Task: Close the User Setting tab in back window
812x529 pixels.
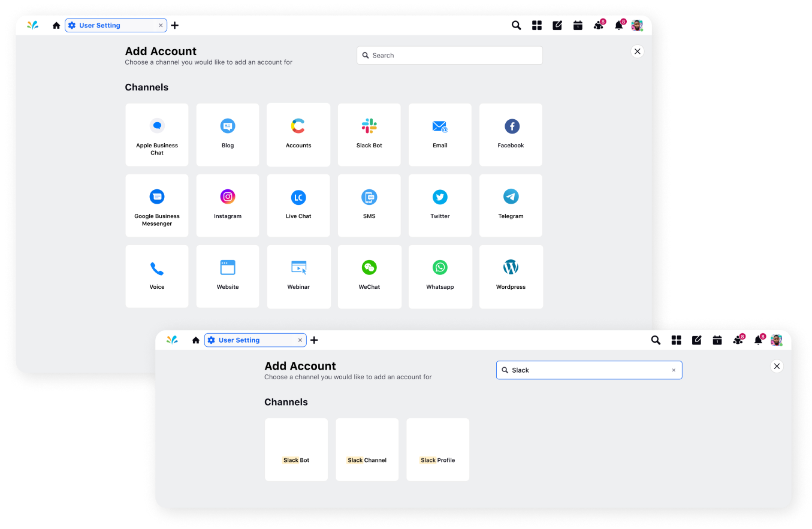Action: coord(161,25)
